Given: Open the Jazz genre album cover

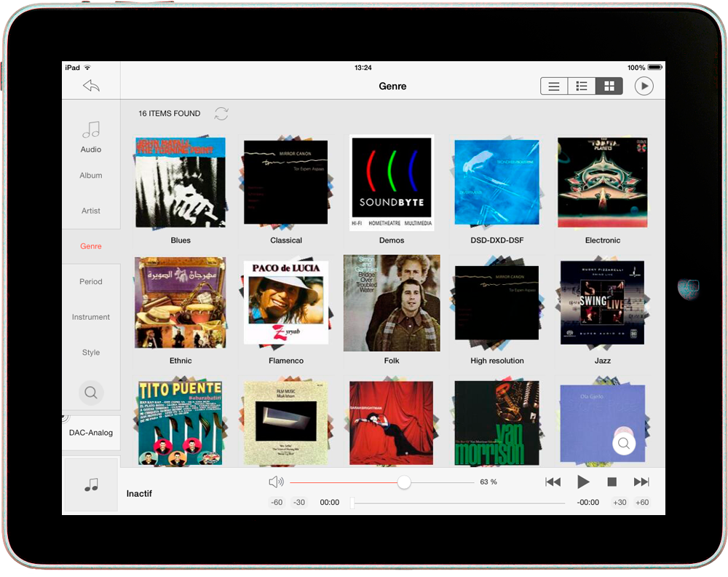Looking at the screenshot, I should click(602, 302).
